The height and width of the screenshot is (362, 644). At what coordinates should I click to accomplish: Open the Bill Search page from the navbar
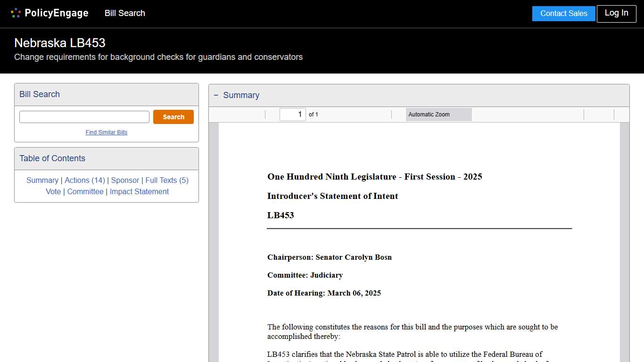[x=124, y=13]
